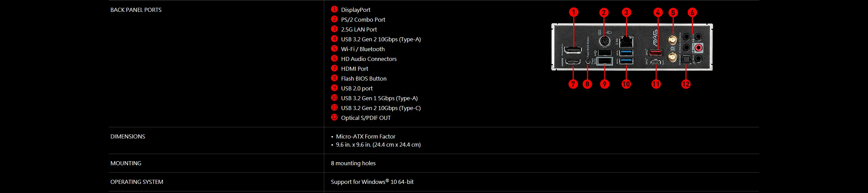Viewport: 868px width, 193px height.
Task: Click red marker 10 under the blue USB ports
Action: click(626, 84)
